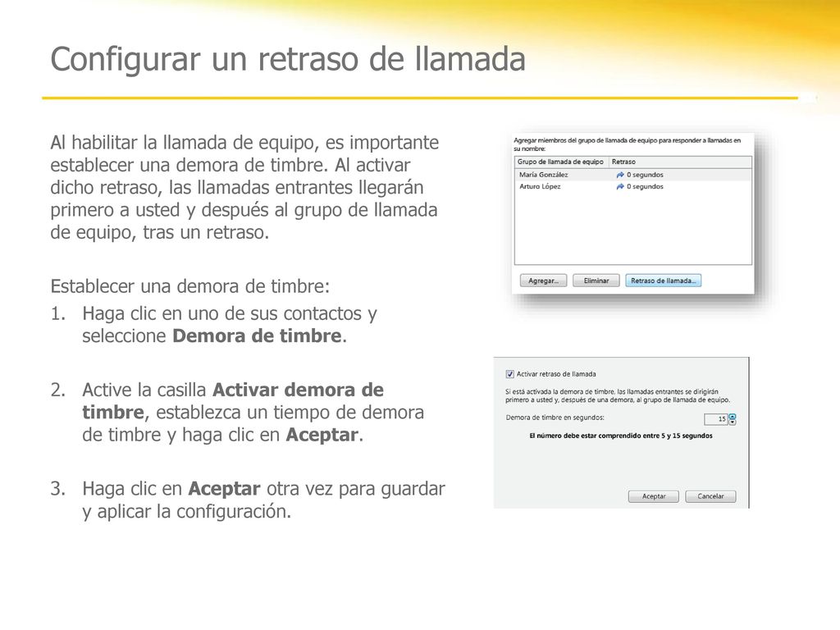
Task: Click forward arrow icon beside María González
Action: click(620, 175)
